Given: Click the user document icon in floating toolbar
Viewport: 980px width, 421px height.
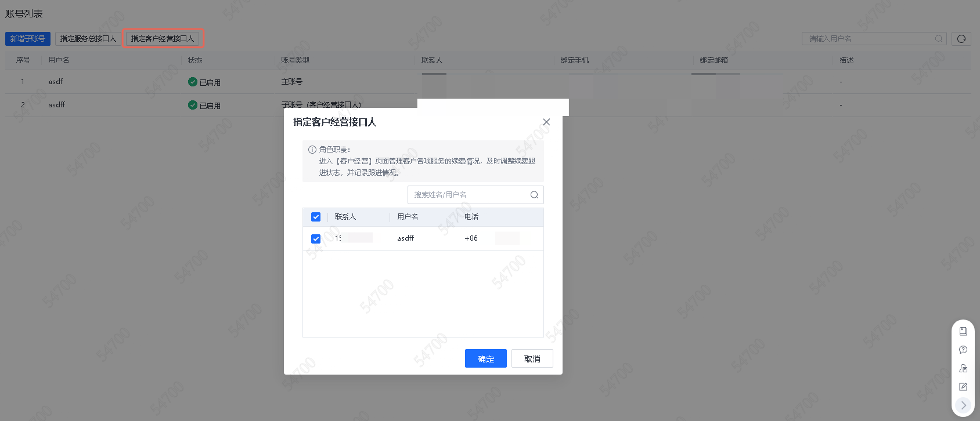Looking at the screenshot, I should 963,368.
